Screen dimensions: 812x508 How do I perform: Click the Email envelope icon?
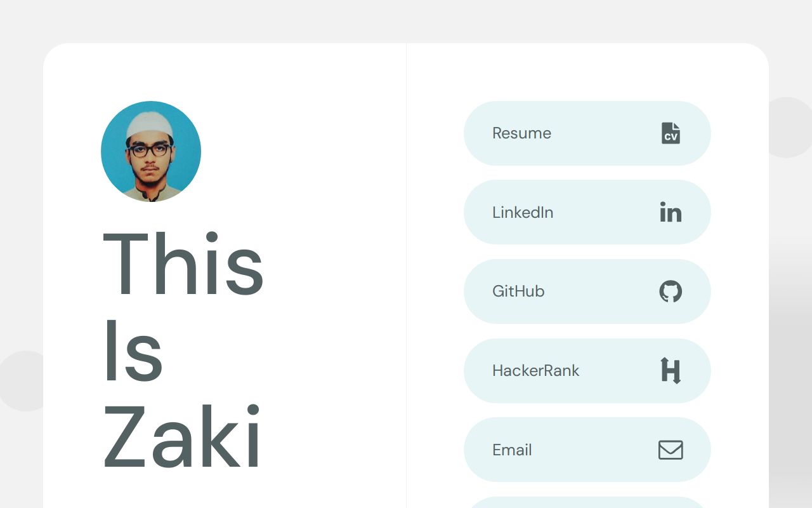pyautogui.click(x=671, y=450)
